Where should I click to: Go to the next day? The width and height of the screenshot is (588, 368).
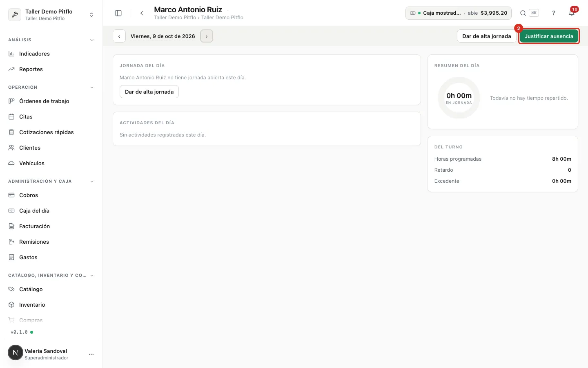207,36
